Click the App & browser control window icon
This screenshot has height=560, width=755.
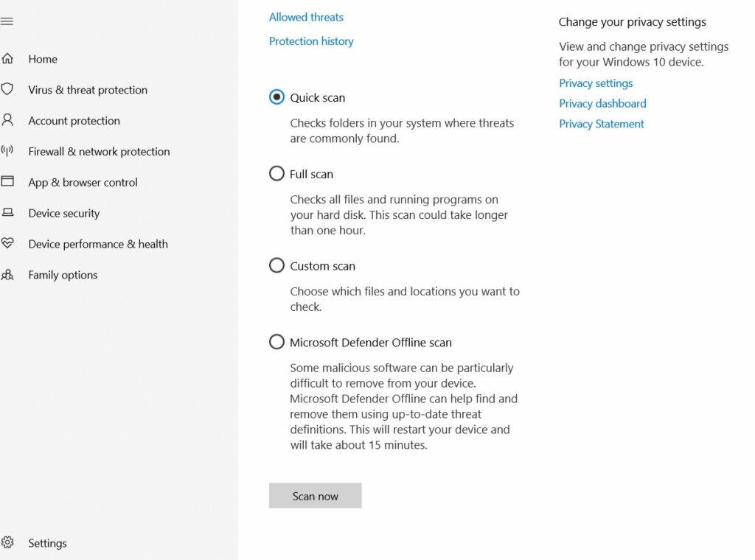pos(7,182)
